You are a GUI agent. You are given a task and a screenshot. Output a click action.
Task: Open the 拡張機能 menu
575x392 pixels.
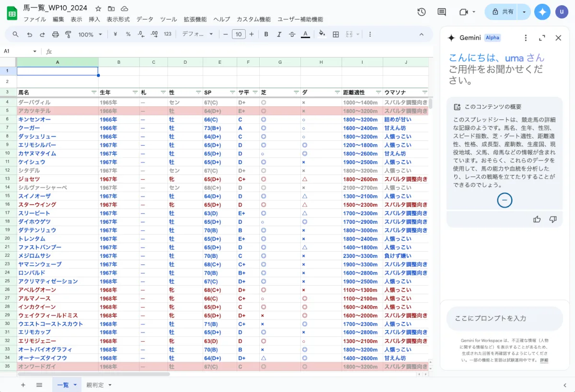195,20
